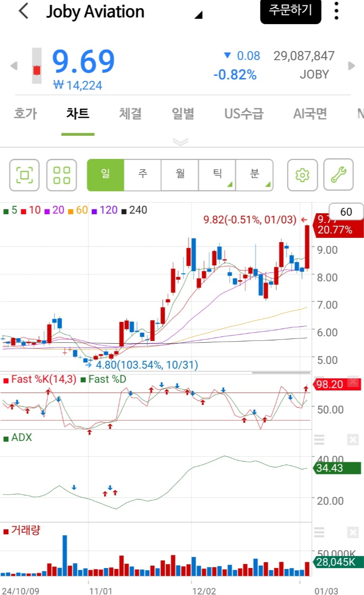
Task: Edit the 60 candle count field
Action: [346, 212]
